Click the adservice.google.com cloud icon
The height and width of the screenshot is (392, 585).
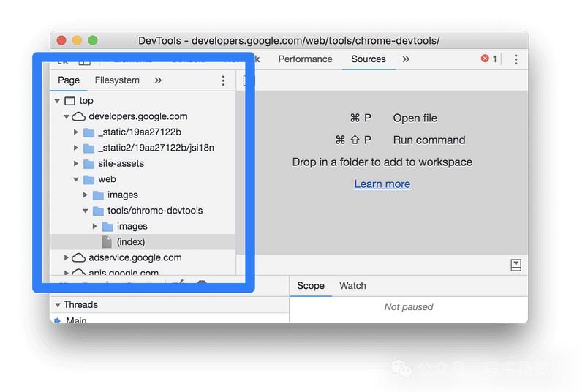pos(78,257)
